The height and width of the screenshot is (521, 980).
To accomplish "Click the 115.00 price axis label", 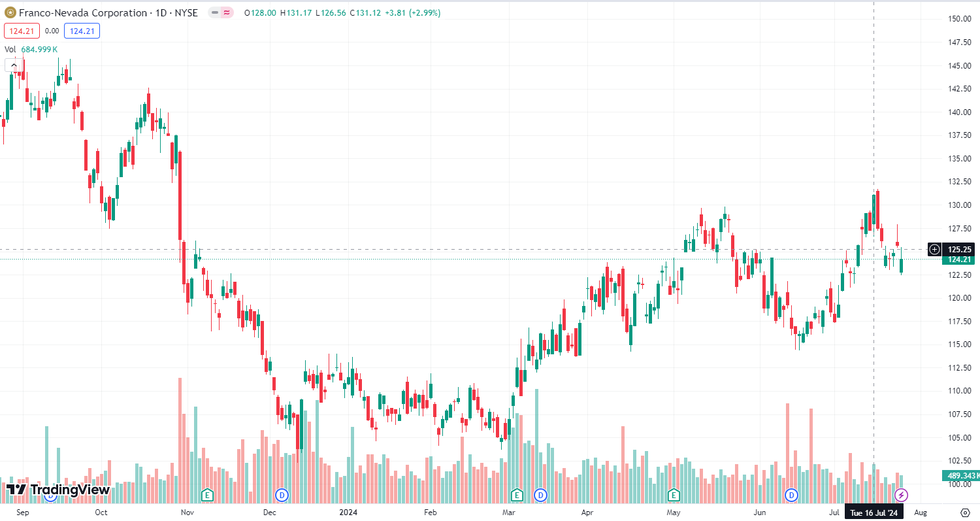I will click(959, 345).
